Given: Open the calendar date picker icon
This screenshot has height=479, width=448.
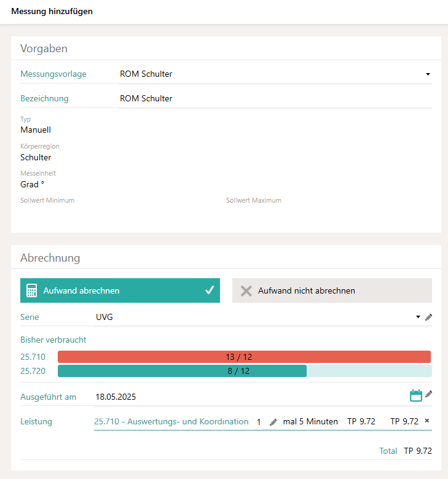Looking at the screenshot, I should pos(416,395).
